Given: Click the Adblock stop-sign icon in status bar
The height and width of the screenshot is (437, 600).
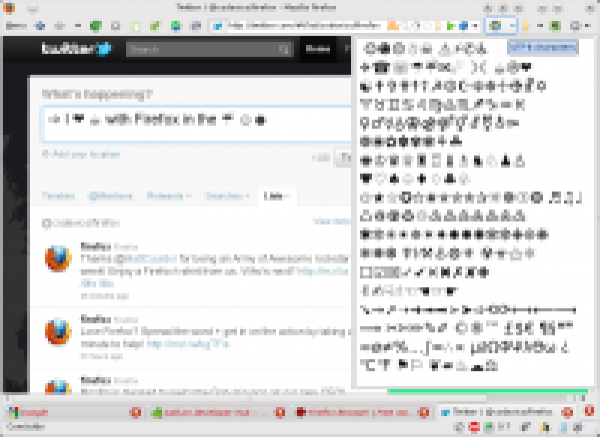Looking at the screenshot, I should point(474,427).
